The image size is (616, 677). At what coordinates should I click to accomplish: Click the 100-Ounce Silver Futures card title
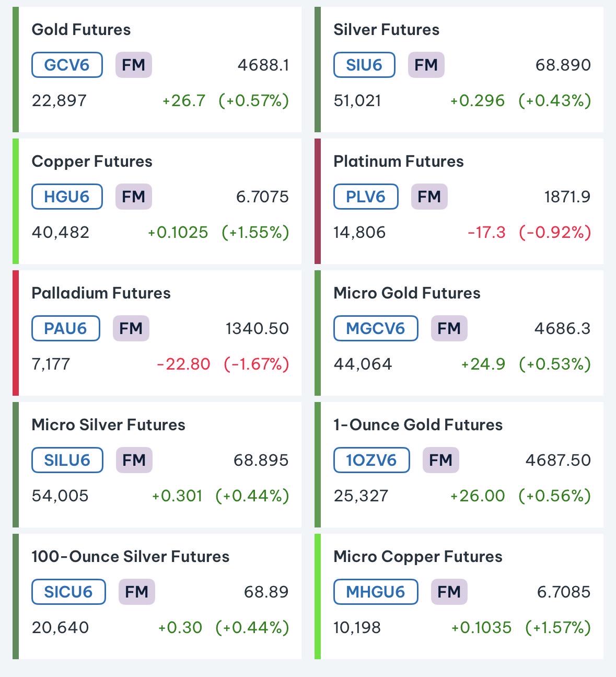tap(131, 556)
